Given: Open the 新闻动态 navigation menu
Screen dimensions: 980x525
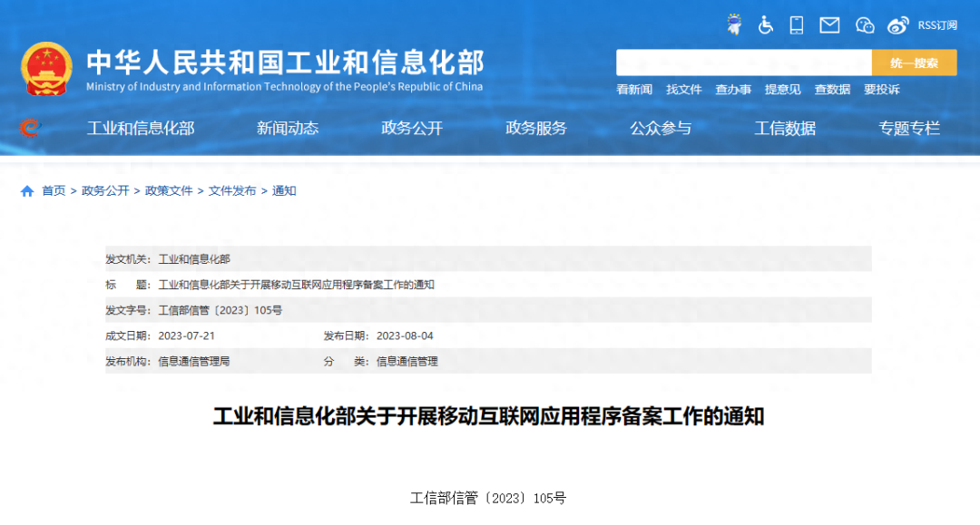Looking at the screenshot, I should (287, 128).
